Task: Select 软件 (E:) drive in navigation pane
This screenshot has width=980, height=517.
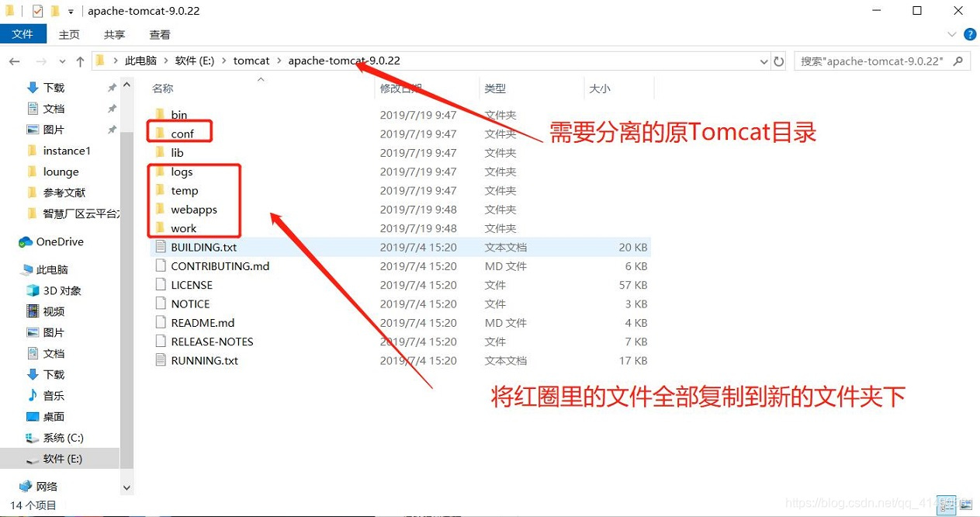Action: [62, 459]
